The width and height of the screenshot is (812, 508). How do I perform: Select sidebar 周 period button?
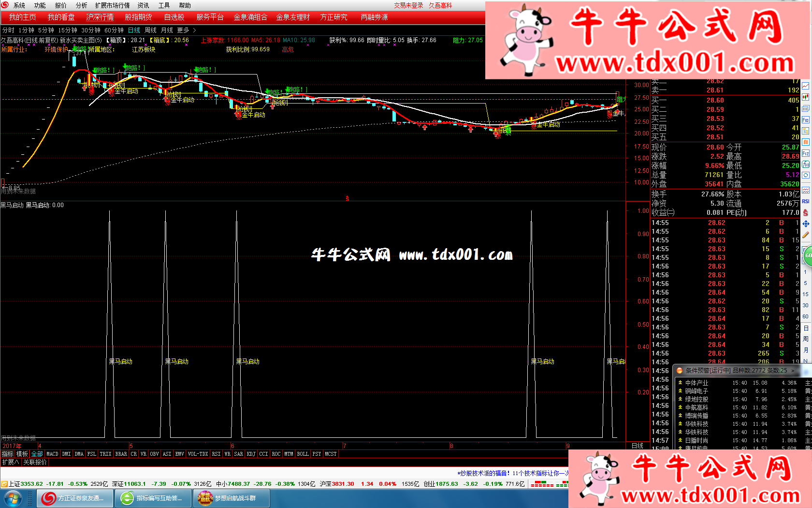[806, 339]
